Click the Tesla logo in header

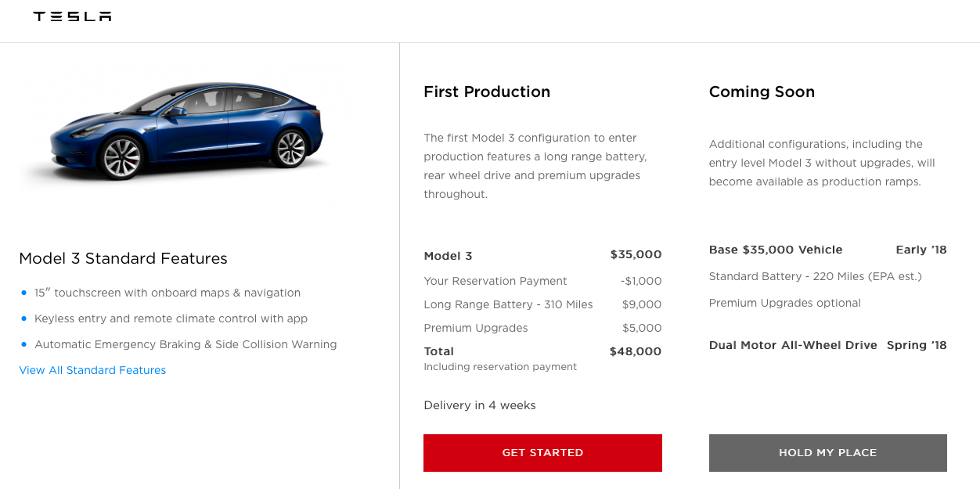72,16
